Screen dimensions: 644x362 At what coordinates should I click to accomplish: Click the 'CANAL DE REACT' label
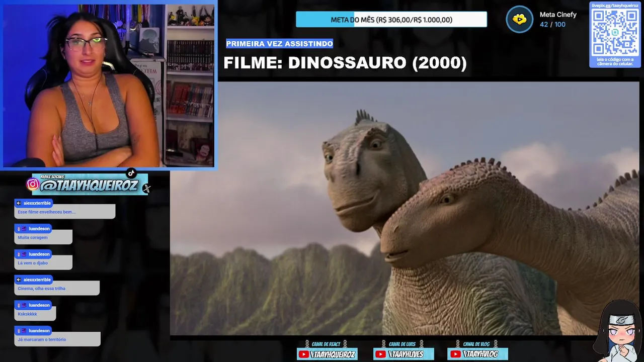[x=327, y=344]
